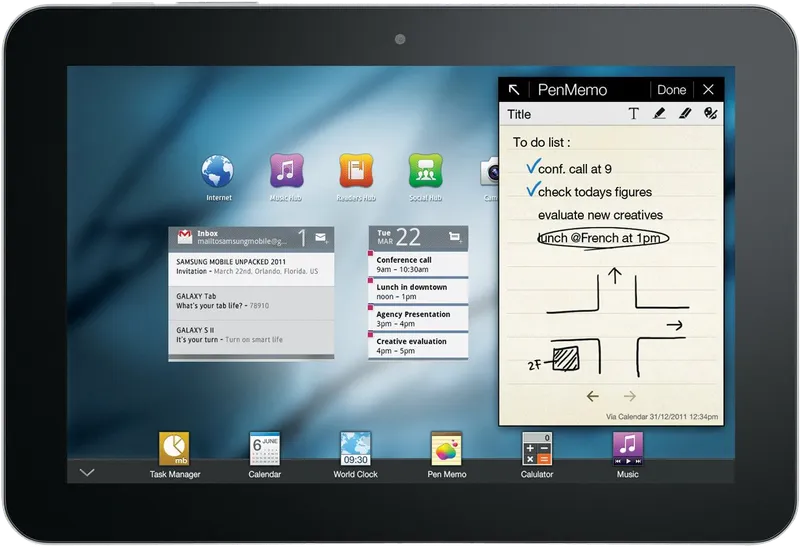Compose new mail from Inbox widget
This screenshot has width=800, height=547.
[321, 238]
